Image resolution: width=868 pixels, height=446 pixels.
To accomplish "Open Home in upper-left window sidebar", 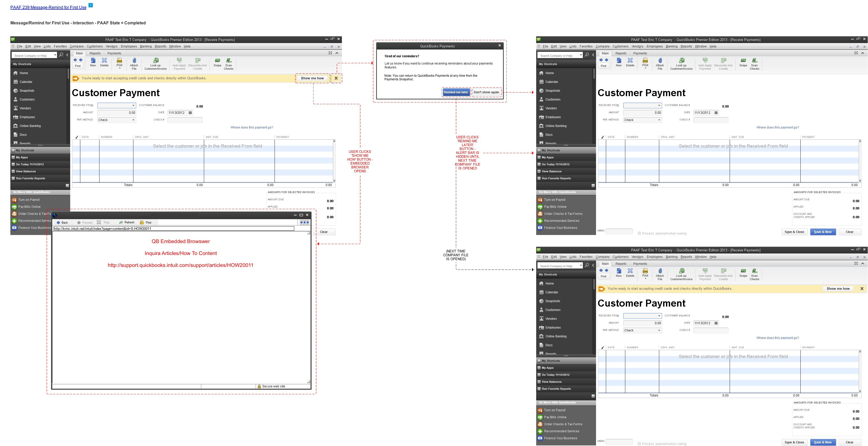I will (x=24, y=73).
